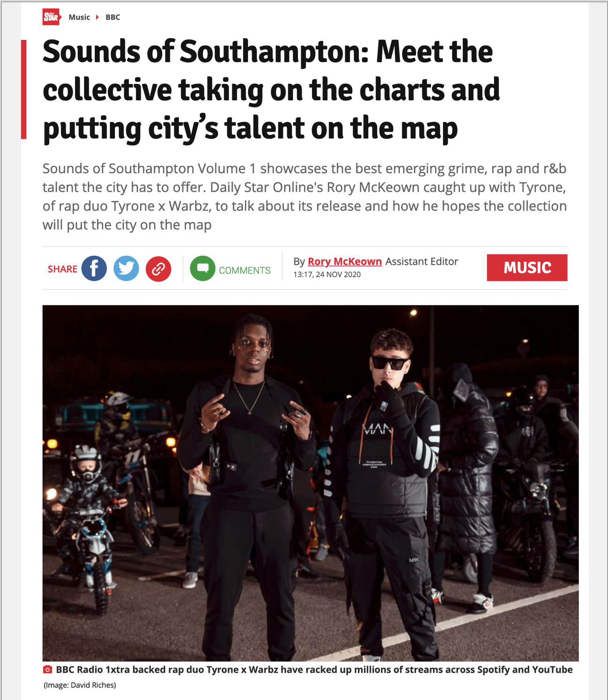Click the 13:17, 24 NOV 2020 timestamp
The image size is (608, 700).
tap(327, 274)
